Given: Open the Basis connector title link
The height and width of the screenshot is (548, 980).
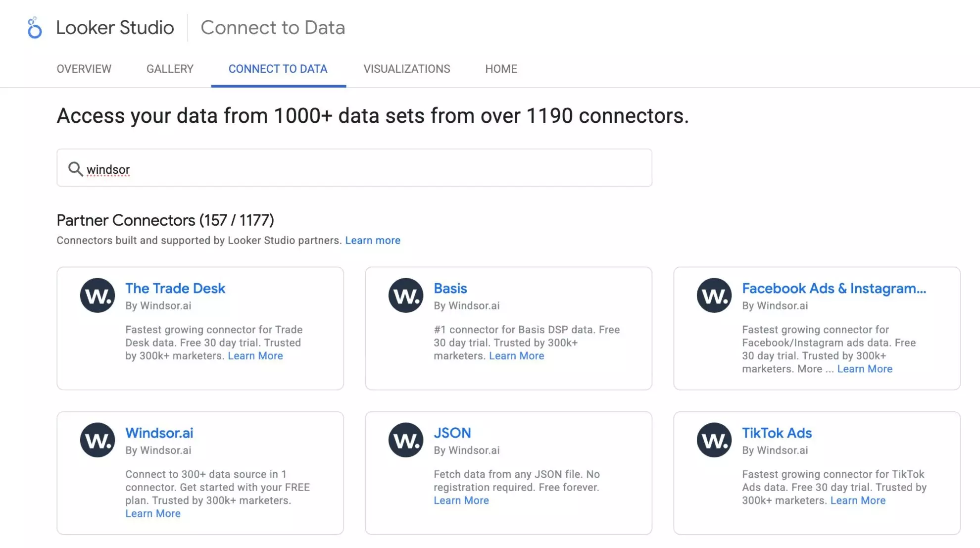Looking at the screenshot, I should tap(450, 288).
